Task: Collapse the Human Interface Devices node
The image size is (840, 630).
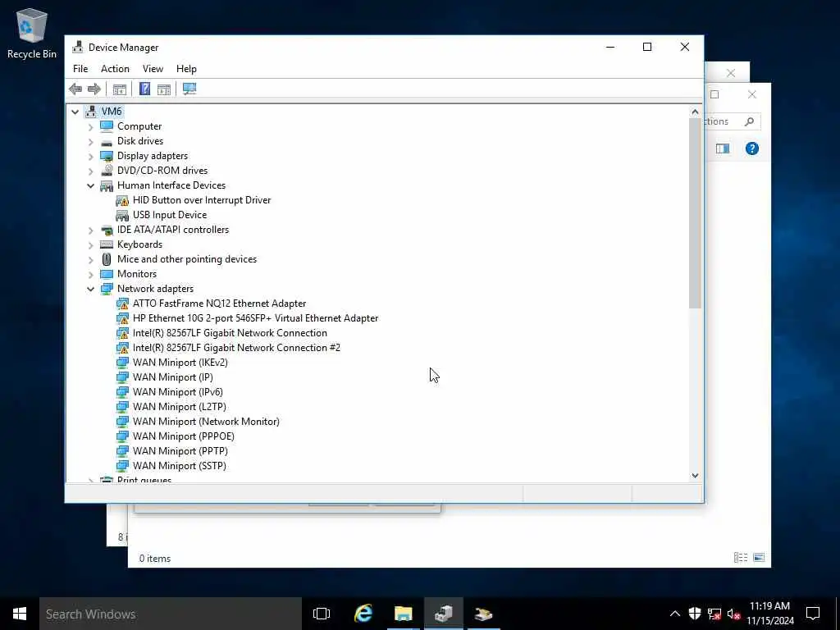Action: point(90,185)
